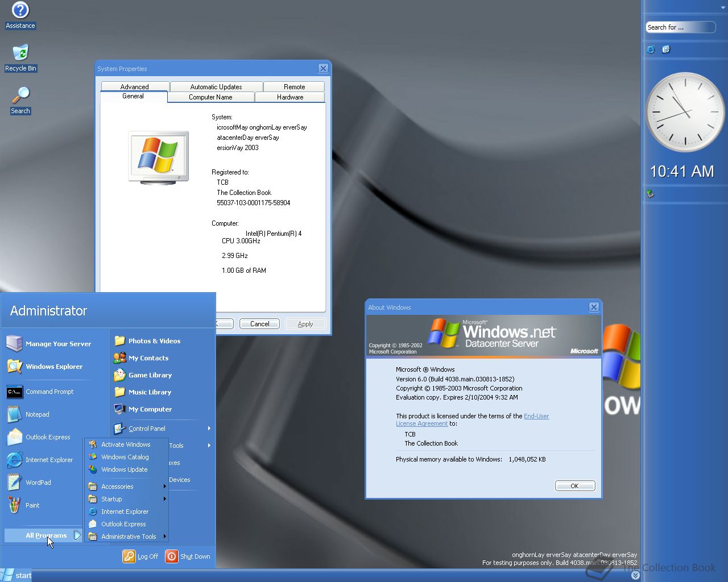Expand the Control Panel submenu

click(x=209, y=429)
